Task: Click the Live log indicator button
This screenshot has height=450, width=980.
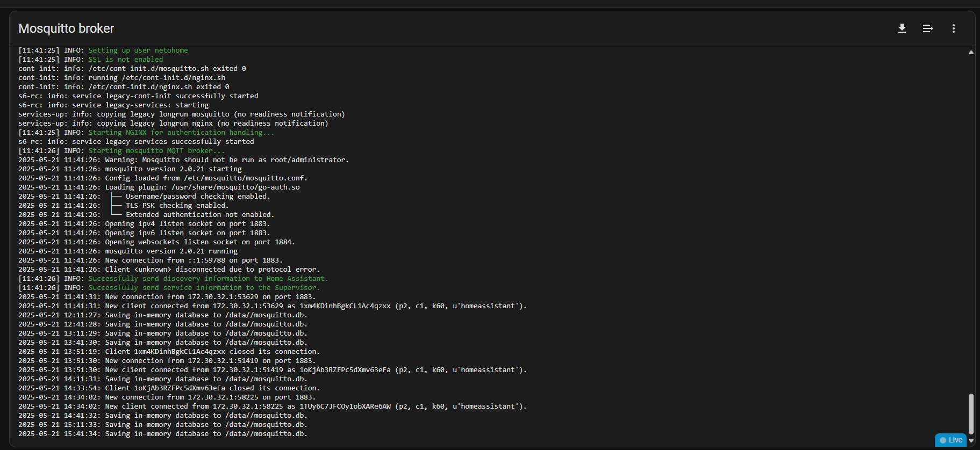Action: tap(951, 440)
